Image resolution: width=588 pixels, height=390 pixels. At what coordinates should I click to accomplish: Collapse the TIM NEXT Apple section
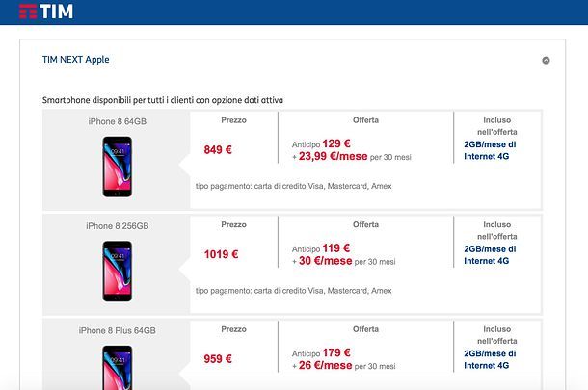point(546,60)
